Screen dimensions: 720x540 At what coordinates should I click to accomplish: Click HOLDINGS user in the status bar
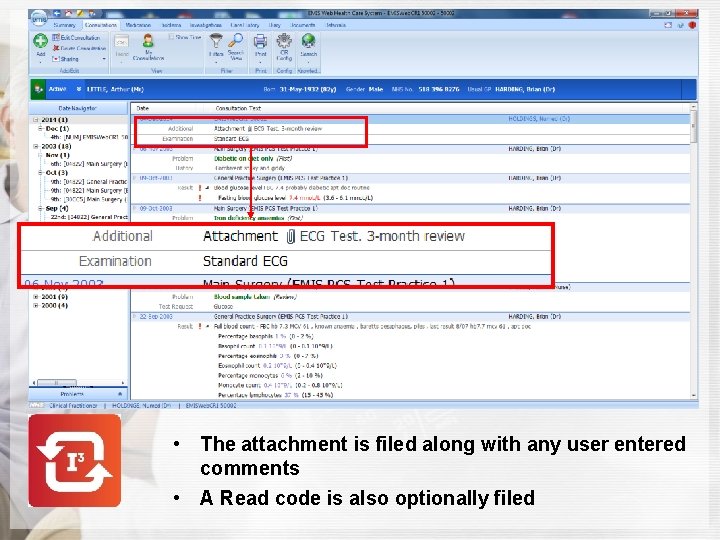click(141, 406)
